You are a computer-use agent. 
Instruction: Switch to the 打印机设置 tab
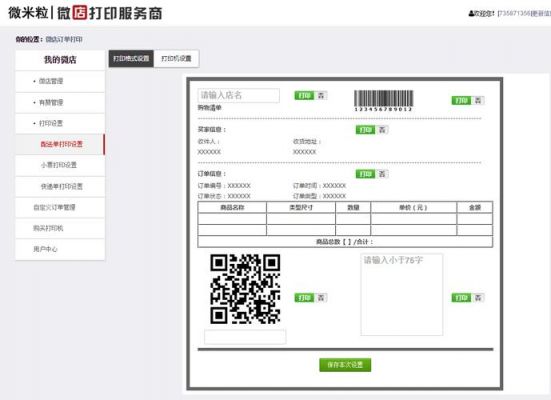click(176, 59)
